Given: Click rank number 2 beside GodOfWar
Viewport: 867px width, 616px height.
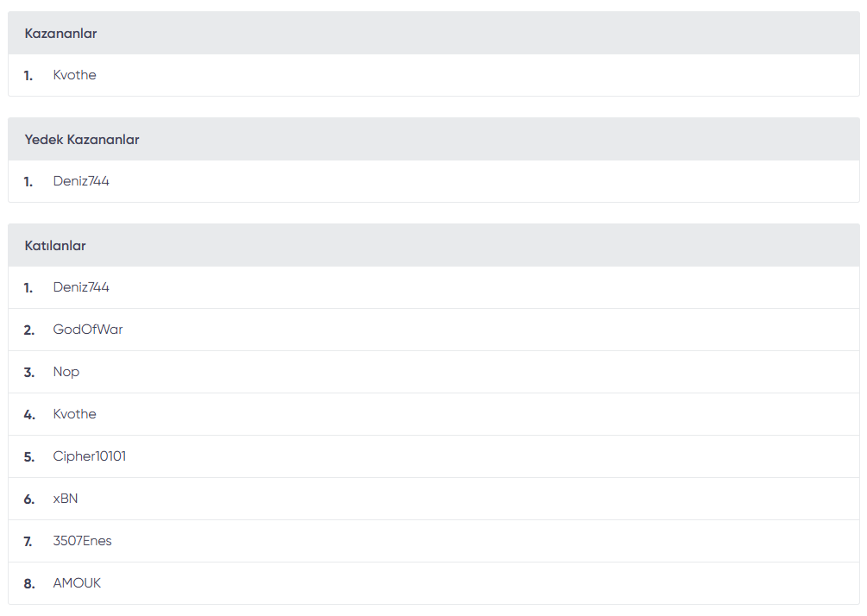Looking at the screenshot, I should [x=29, y=330].
